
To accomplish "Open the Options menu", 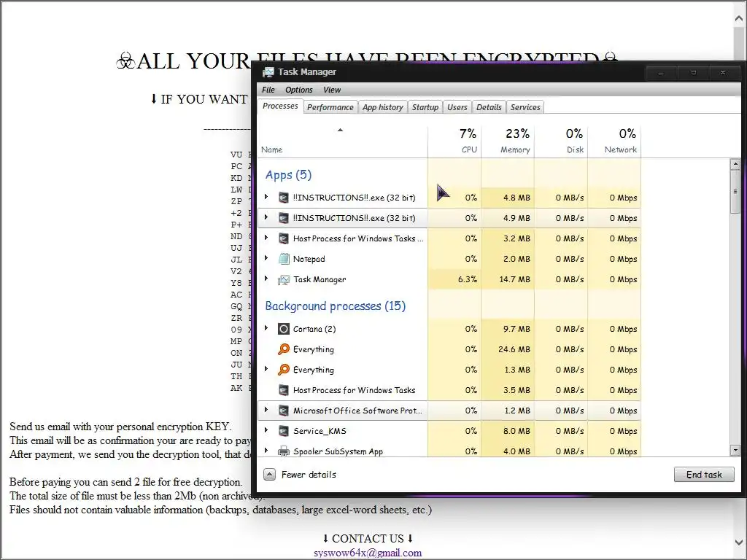I will [x=298, y=90].
